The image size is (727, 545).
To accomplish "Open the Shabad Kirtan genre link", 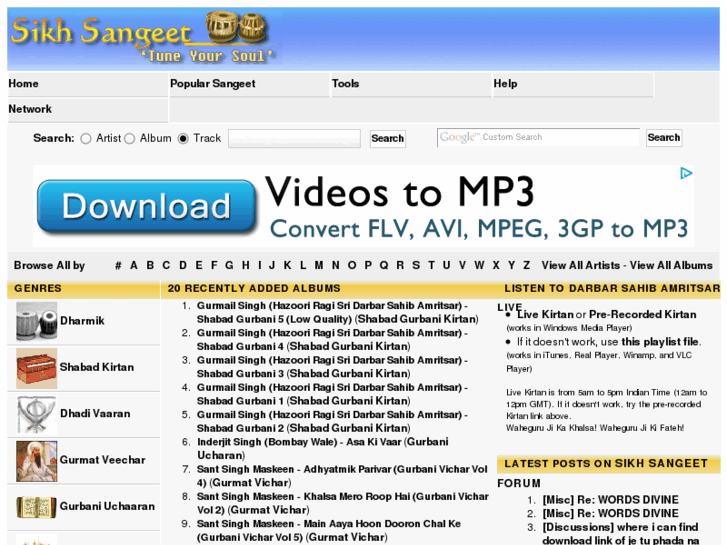I will 97,367.
